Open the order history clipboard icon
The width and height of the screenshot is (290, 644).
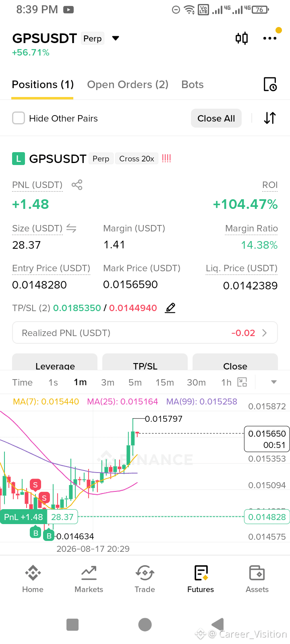click(270, 84)
